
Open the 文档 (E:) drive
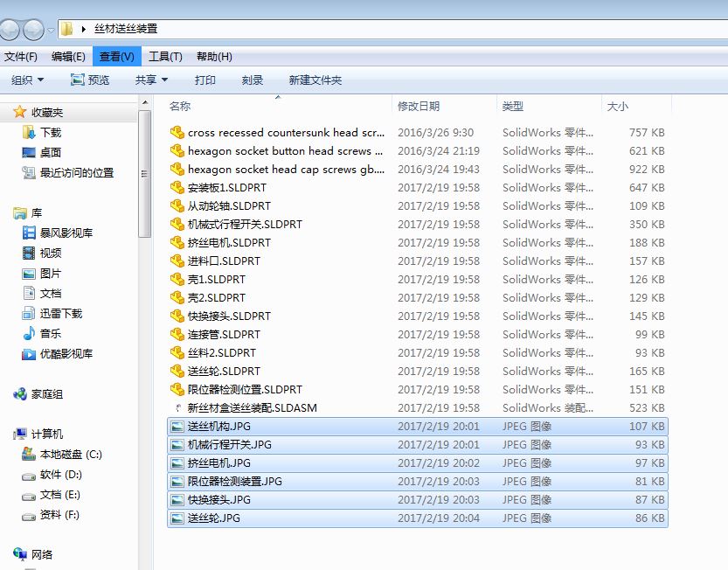pyautogui.click(x=52, y=494)
